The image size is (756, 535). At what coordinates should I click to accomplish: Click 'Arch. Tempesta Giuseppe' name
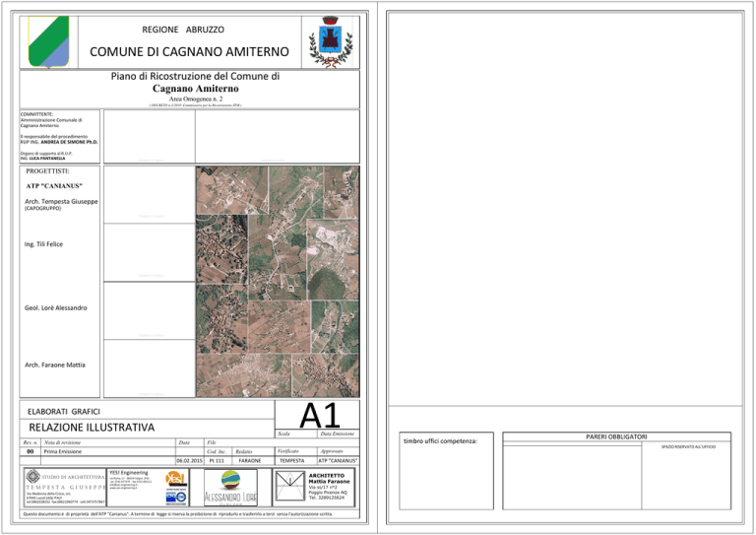pyautogui.click(x=61, y=201)
